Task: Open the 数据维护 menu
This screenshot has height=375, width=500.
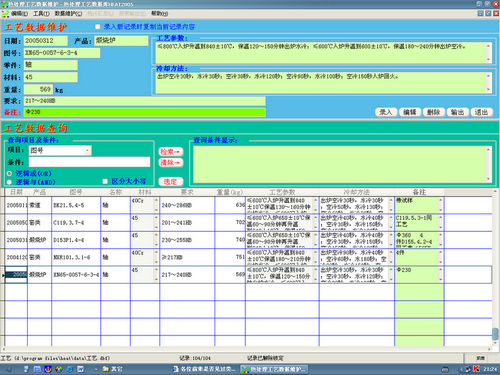Action: coord(69,14)
